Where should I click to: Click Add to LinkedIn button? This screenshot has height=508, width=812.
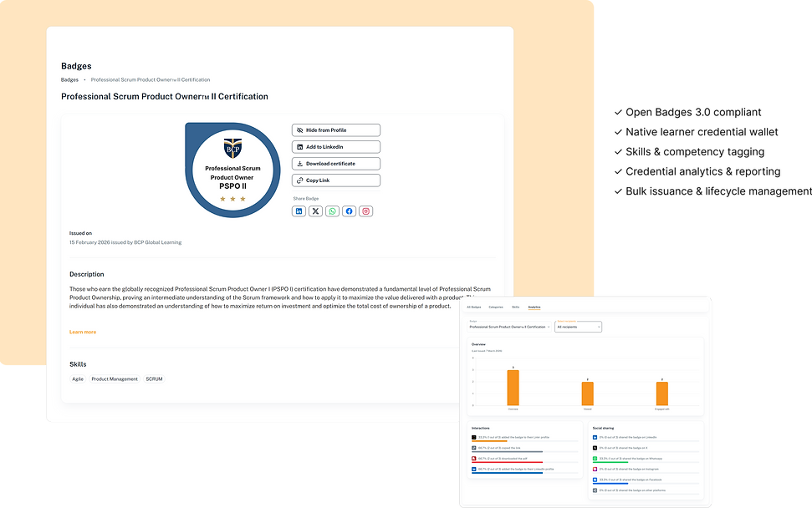(336, 147)
